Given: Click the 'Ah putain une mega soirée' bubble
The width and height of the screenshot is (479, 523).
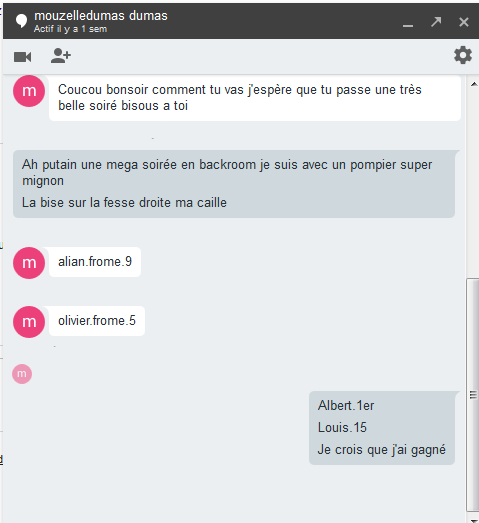Looking at the screenshot, I should (234, 184).
